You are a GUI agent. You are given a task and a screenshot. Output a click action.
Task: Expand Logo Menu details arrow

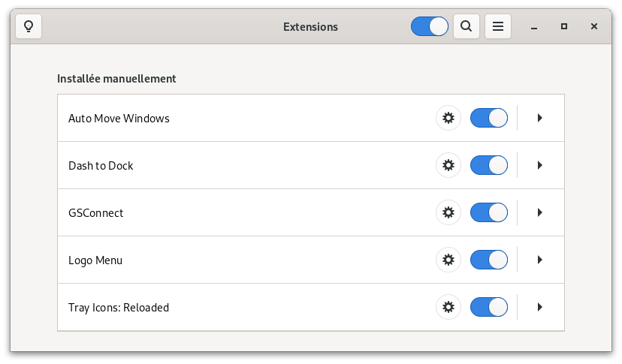pos(539,260)
